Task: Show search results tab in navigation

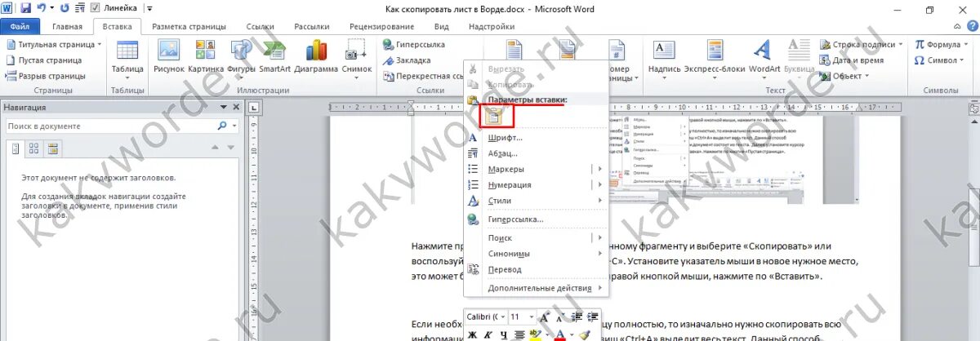Action: tap(53, 148)
